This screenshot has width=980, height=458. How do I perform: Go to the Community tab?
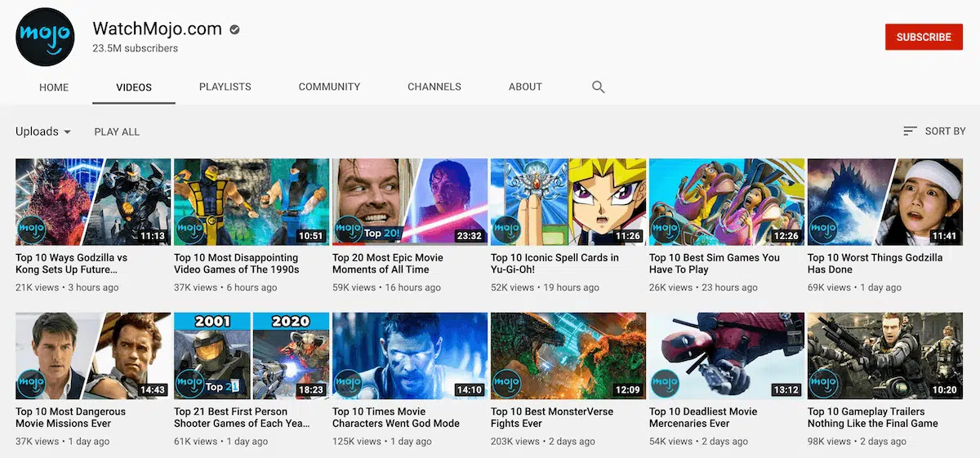click(329, 87)
